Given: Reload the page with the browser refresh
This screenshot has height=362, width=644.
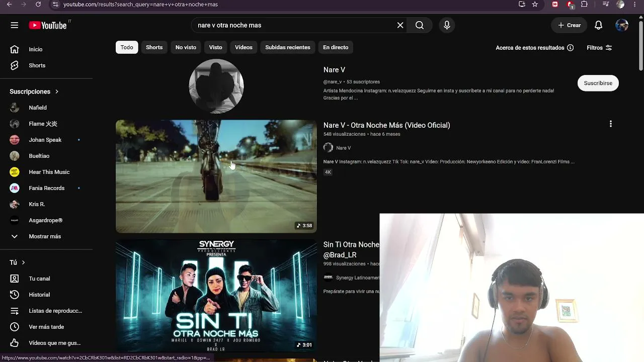Looking at the screenshot, I should 38,5.
